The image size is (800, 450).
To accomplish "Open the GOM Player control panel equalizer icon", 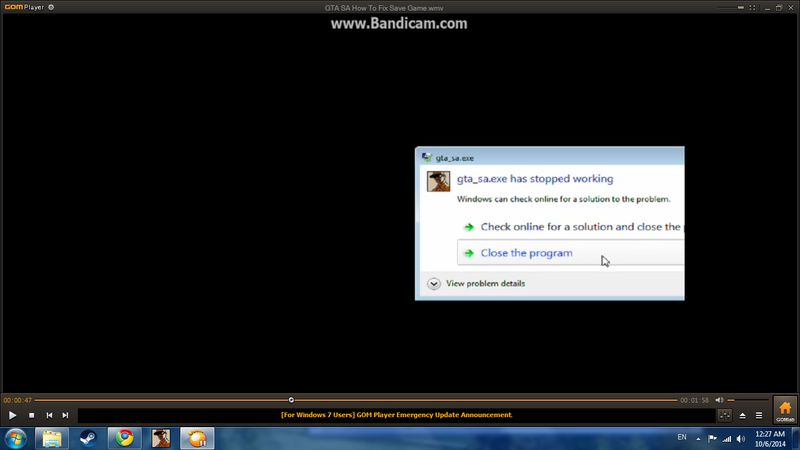I will (x=724, y=415).
